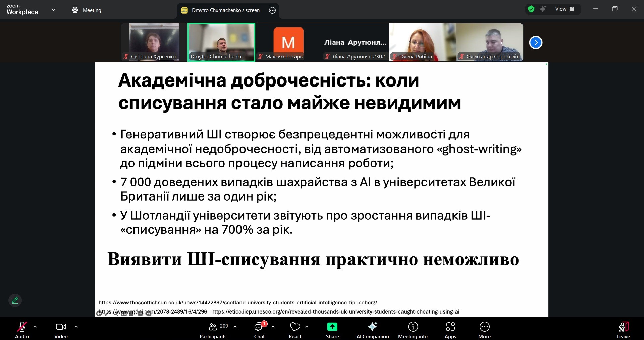The height and width of the screenshot is (340, 644).
Task: Expand video settings arrow next to Video
Action: click(x=76, y=326)
